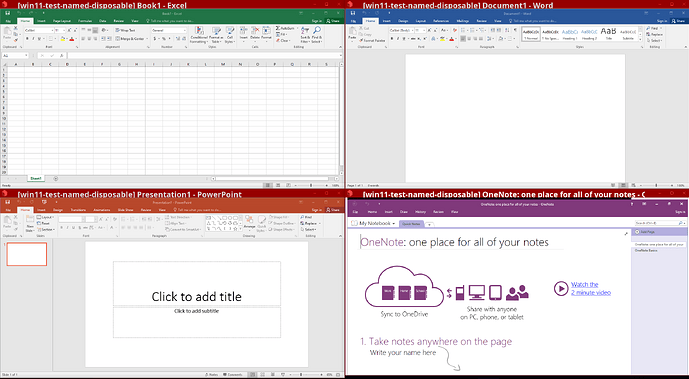Click Save icon in Word title bar
This screenshot has width=689, height=379.
click(x=353, y=13)
